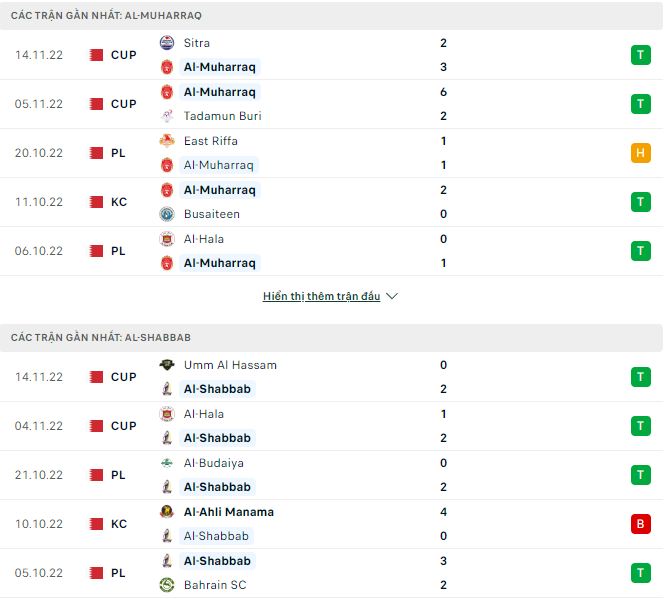Click the Tadamun Buri team crest
Screen dimensions: 670x599
click(168, 116)
